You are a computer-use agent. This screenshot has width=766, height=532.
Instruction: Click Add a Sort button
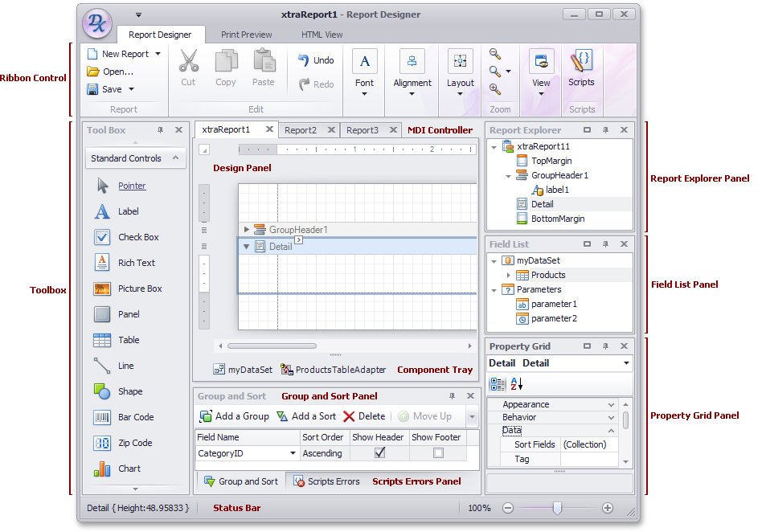(306, 416)
